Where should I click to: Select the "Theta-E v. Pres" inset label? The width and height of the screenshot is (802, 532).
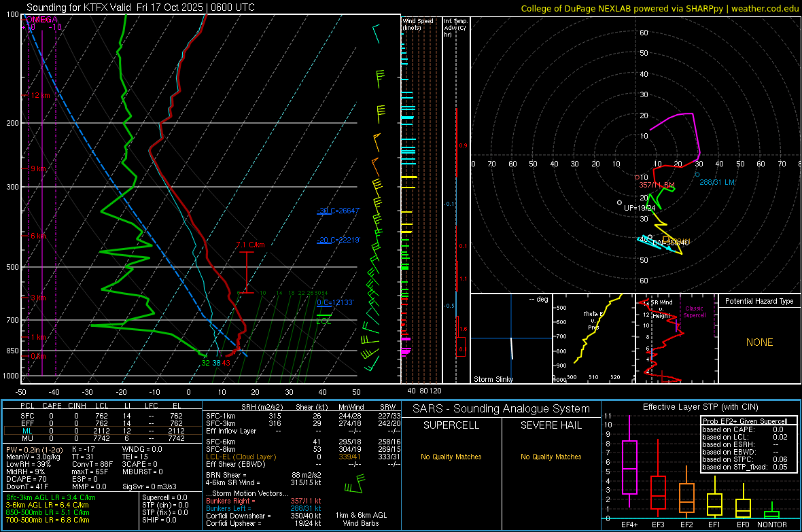point(593,320)
